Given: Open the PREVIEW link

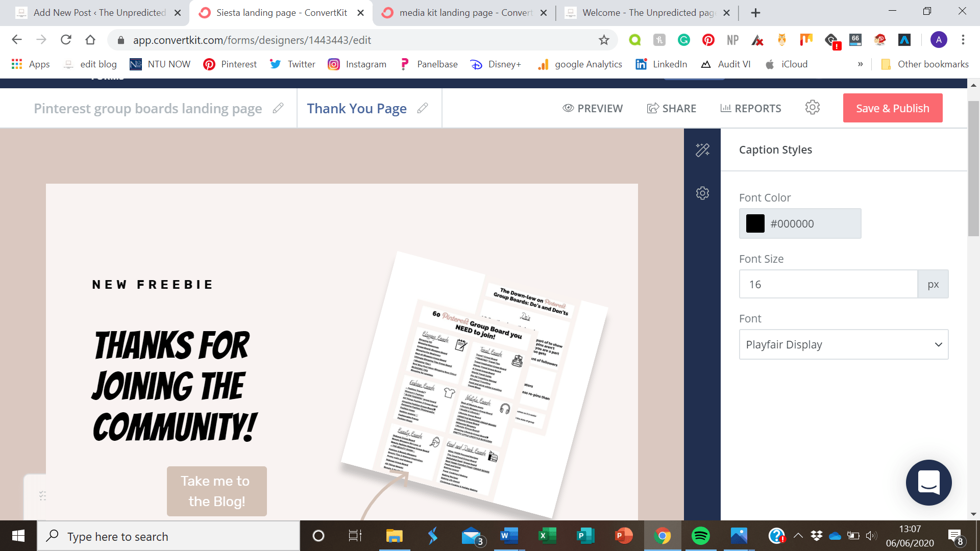Looking at the screenshot, I should (593, 108).
